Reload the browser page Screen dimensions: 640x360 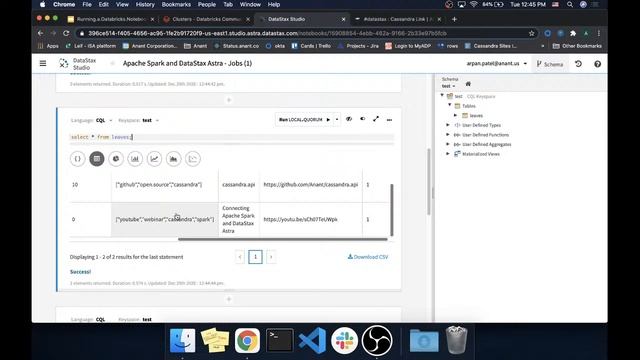click(x=66, y=33)
